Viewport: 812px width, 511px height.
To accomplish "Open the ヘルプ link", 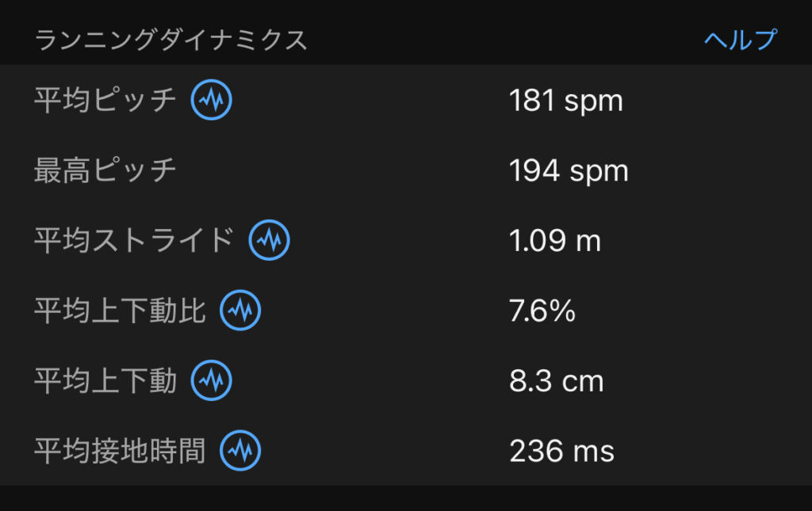I will click(x=741, y=40).
